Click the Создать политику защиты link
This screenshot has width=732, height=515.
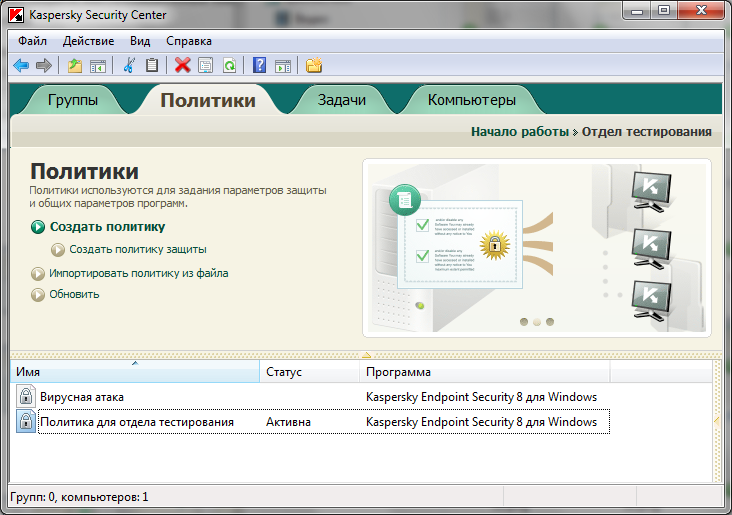click(x=138, y=249)
